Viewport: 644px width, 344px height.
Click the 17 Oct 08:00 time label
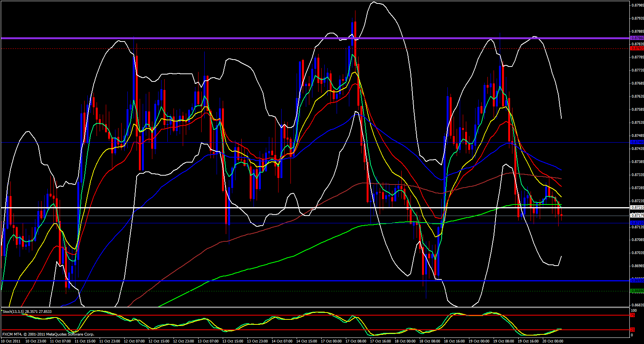356,341
